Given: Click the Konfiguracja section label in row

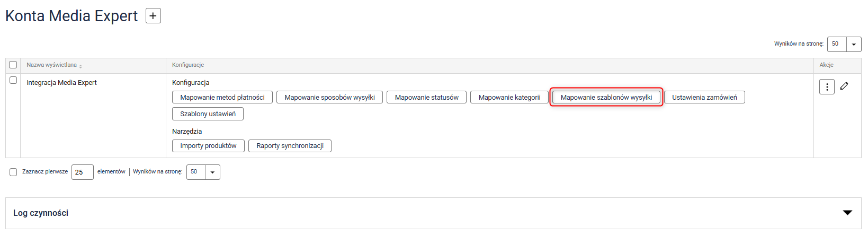Looking at the screenshot, I should [x=191, y=82].
